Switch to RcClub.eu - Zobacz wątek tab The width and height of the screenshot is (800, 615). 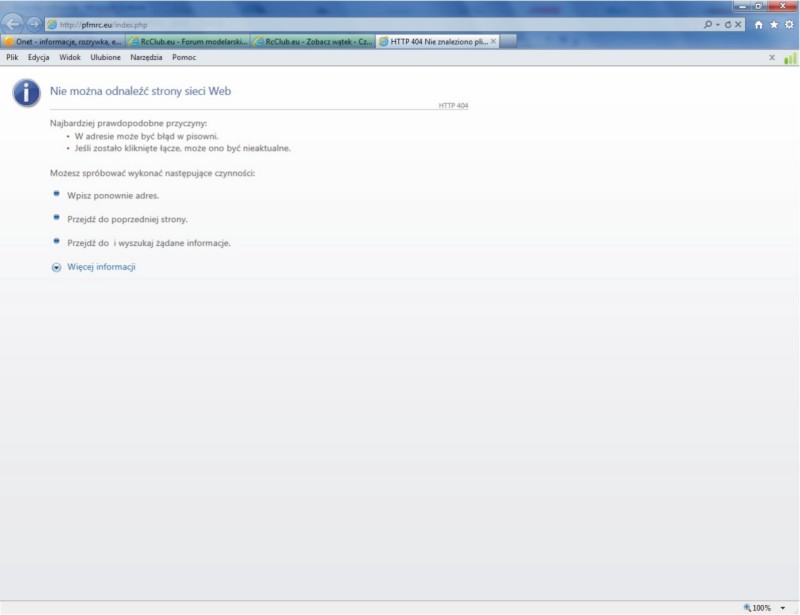point(313,41)
